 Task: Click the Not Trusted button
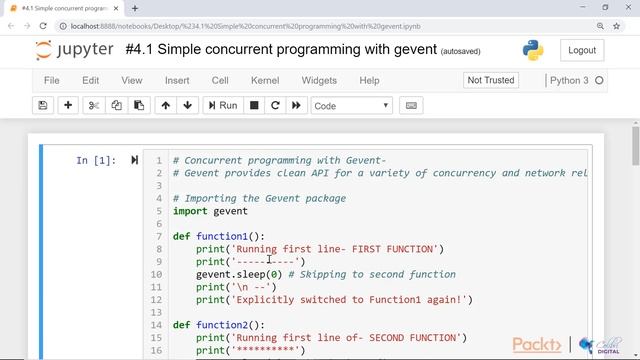pyautogui.click(x=491, y=80)
